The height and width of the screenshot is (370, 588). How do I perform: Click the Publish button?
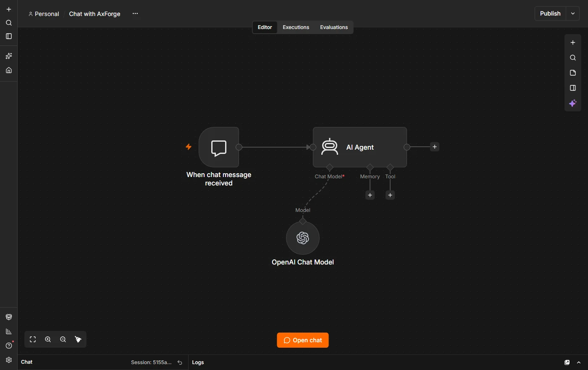550,13
